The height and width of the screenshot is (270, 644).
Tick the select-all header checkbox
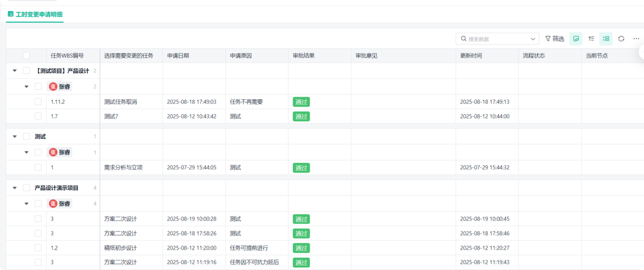(x=26, y=55)
